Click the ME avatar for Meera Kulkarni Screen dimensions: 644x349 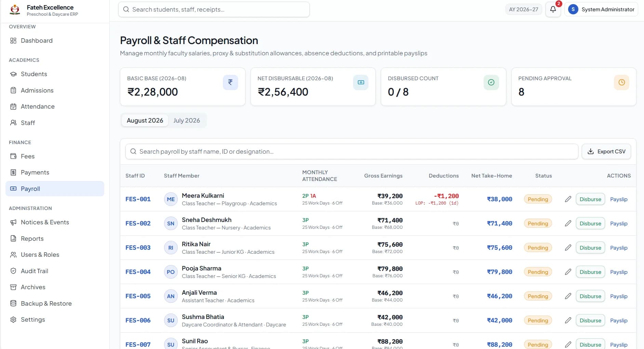pos(171,199)
